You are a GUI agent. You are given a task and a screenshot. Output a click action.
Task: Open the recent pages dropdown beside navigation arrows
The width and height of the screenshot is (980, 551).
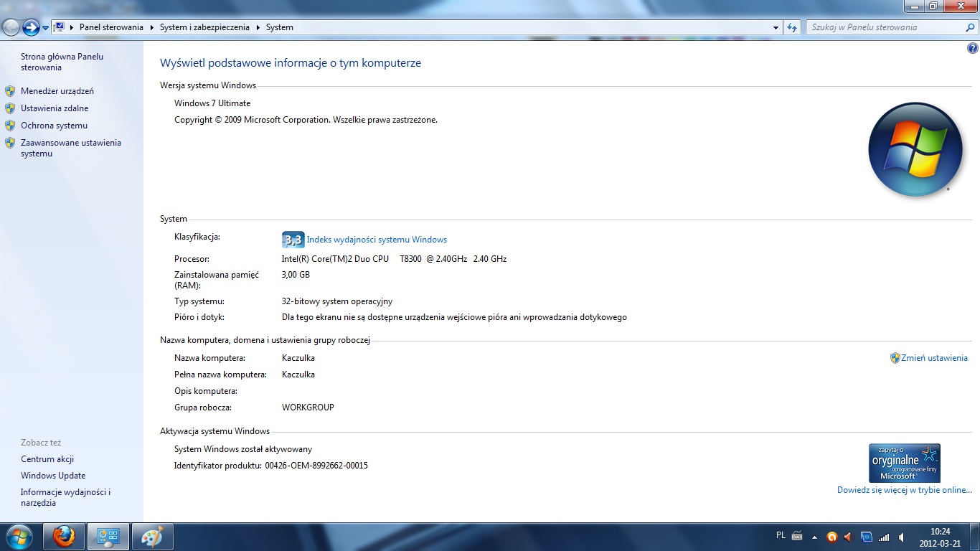[x=45, y=27]
